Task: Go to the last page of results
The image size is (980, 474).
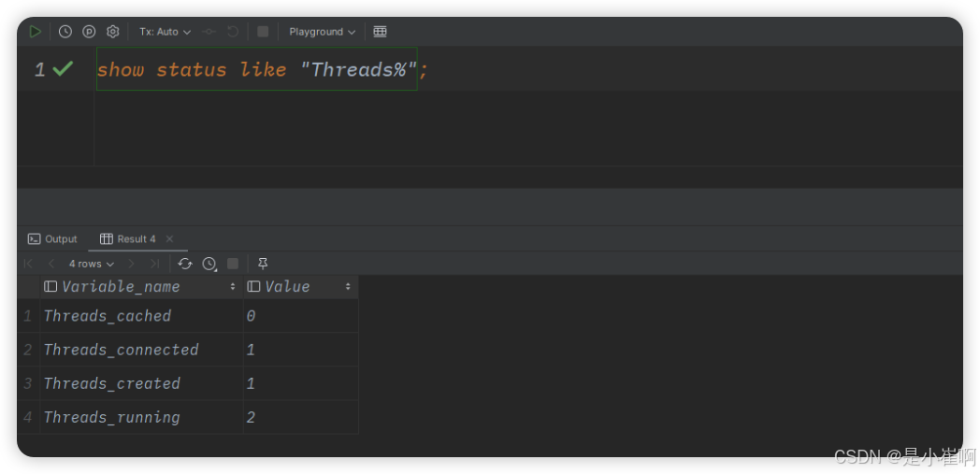Action: (x=154, y=264)
